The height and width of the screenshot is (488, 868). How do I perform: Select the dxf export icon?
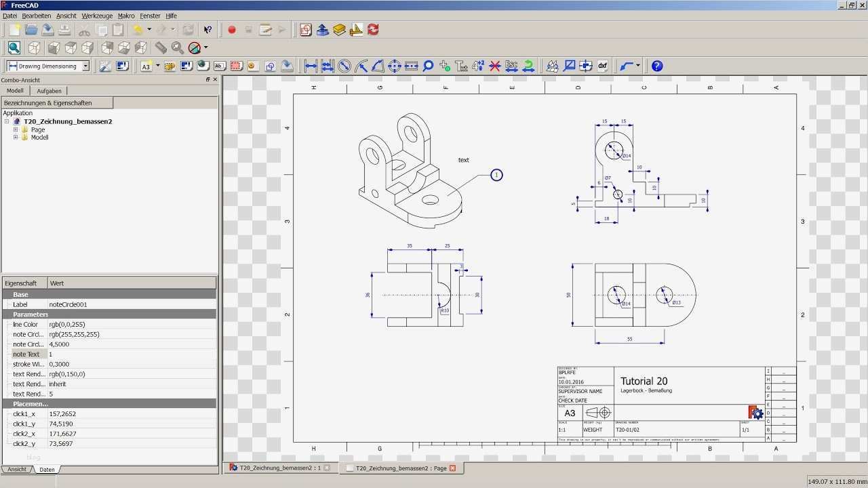[x=602, y=66]
